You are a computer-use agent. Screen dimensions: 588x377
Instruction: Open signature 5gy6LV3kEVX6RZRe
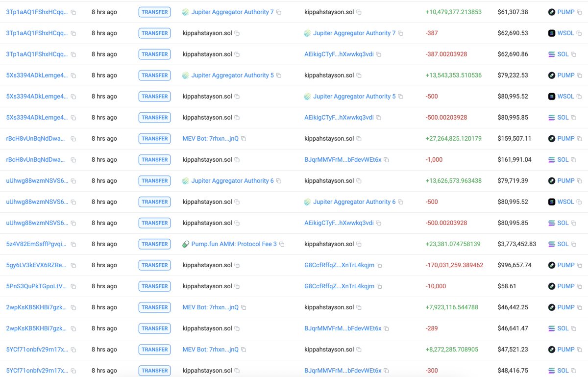coord(36,265)
